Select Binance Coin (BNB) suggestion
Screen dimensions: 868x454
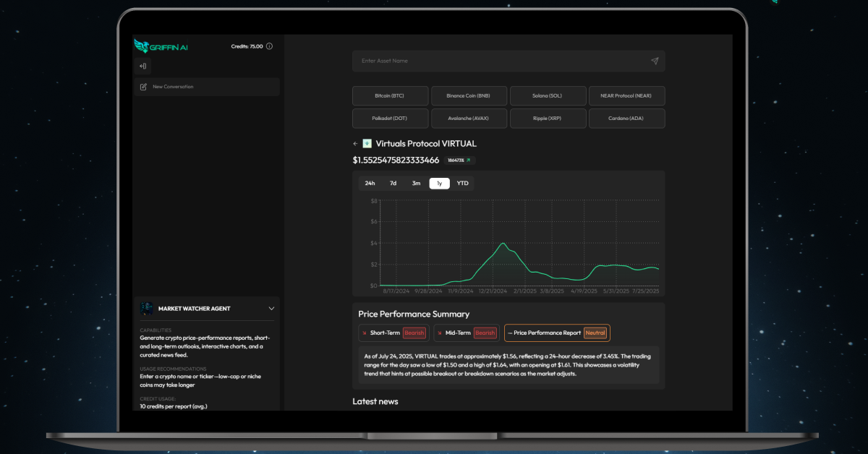[469, 96]
